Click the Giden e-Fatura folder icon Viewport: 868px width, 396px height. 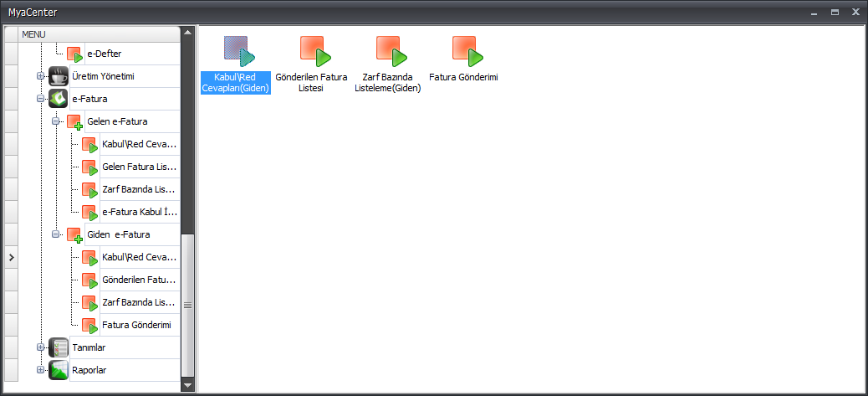74,234
